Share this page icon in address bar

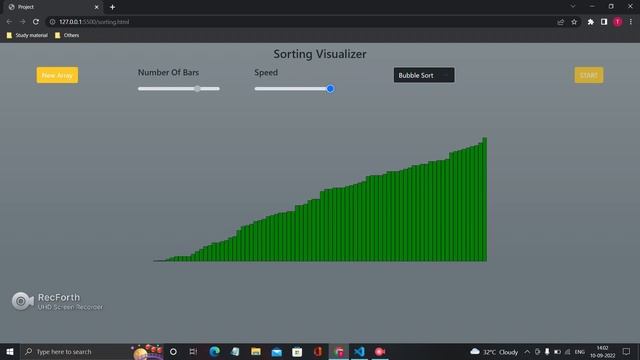pos(560,22)
